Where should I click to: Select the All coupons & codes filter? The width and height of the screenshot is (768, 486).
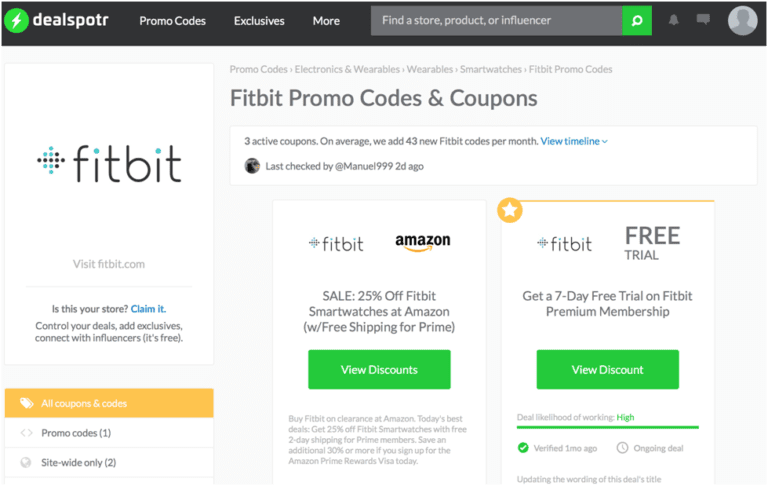108,404
